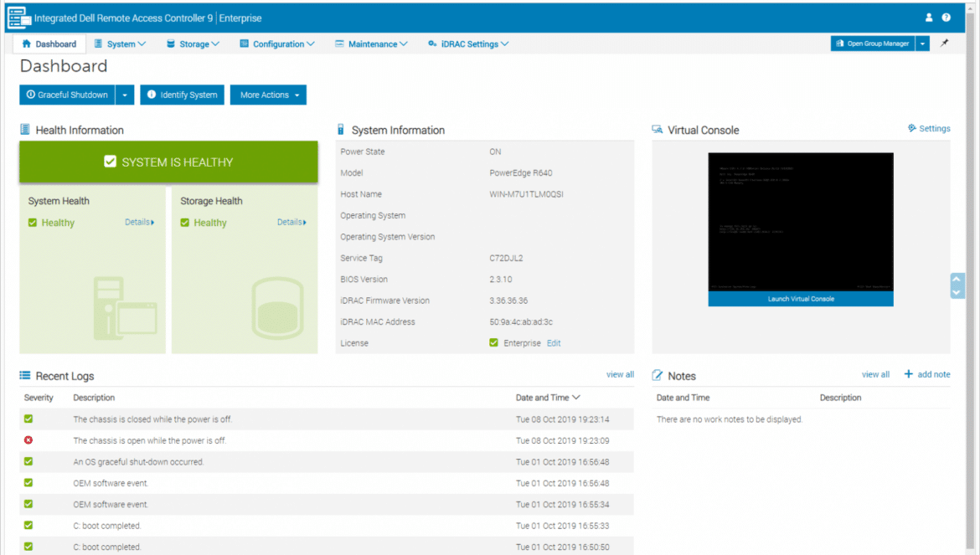This screenshot has width=980, height=555.
Task: Click the disk illustration in Storage Health
Action: pos(277,308)
